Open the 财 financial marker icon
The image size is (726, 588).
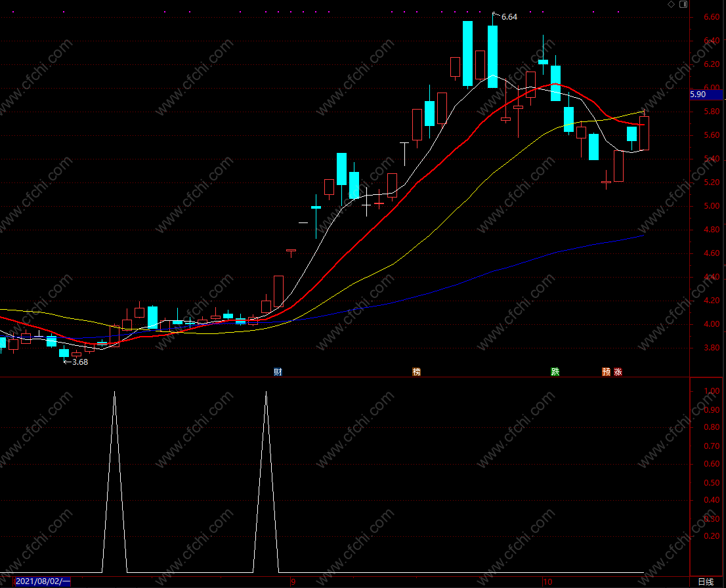tap(278, 372)
